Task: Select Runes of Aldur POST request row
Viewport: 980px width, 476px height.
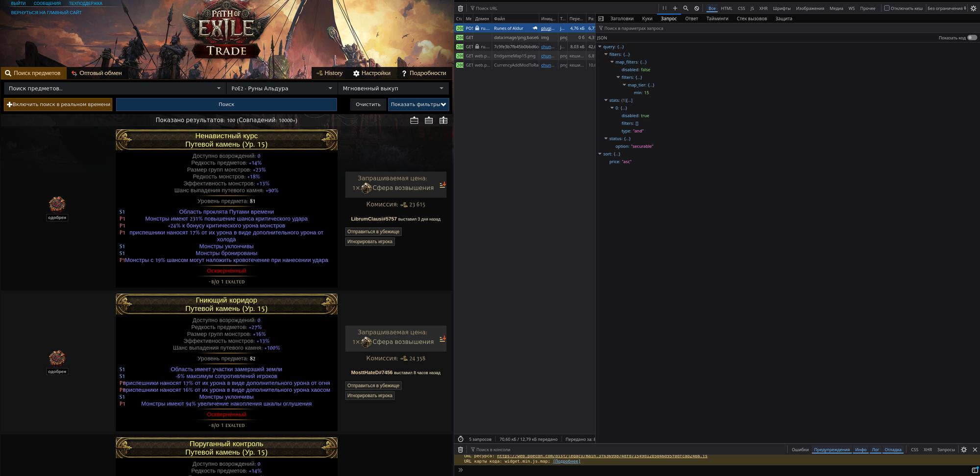Action: tap(525, 28)
